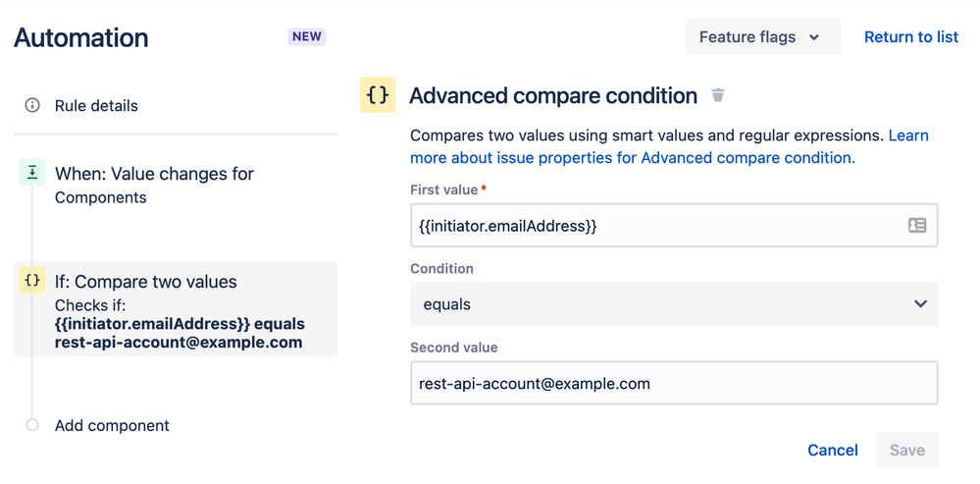Image resolution: width=980 pixels, height=484 pixels.
Task: Click the Add component circle marker
Action: 32,425
